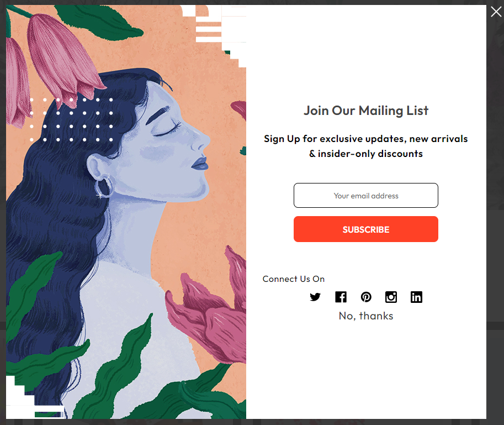Open the Instagram camera icon
Screen dimensions: 504x425
pyautogui.click(x=391, y=297)
